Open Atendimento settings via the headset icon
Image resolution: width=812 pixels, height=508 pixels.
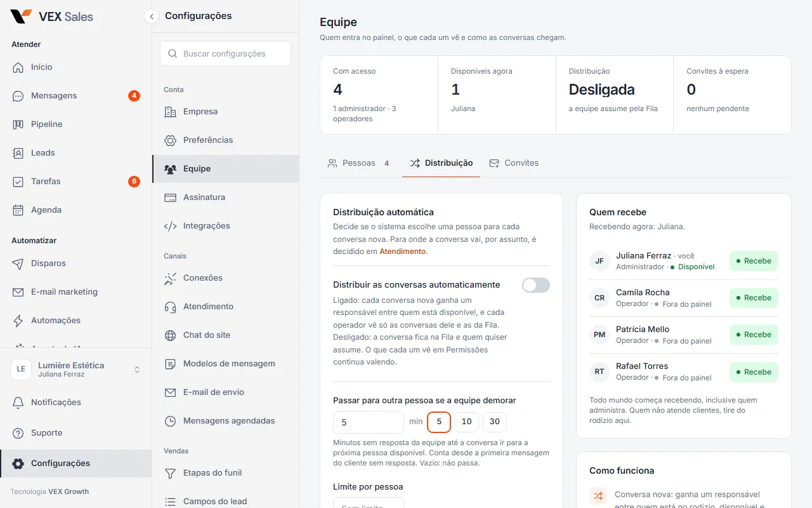170,307
